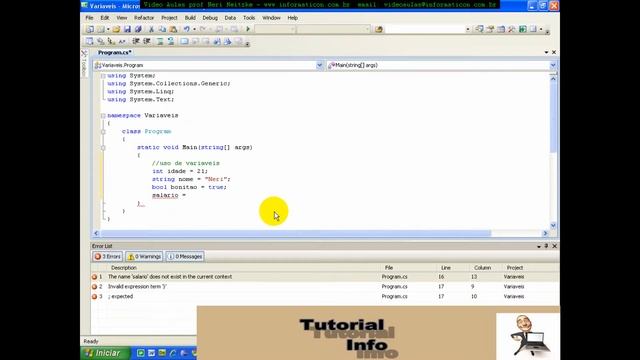Screen dimensions: 640x360
Task: Click the 'int idade = 21;' code line
Action: pyautogui.click(x=180, y=171)
